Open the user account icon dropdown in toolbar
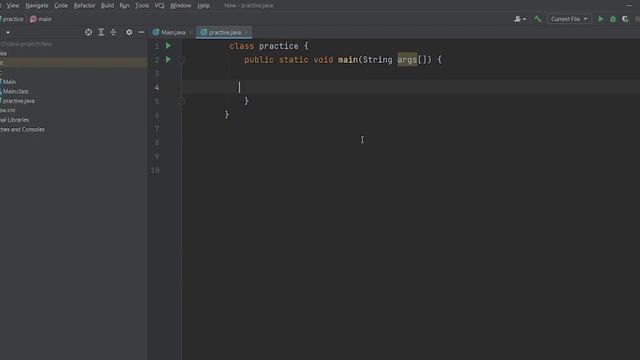The image size is (640, 360). tap(520, 19)
